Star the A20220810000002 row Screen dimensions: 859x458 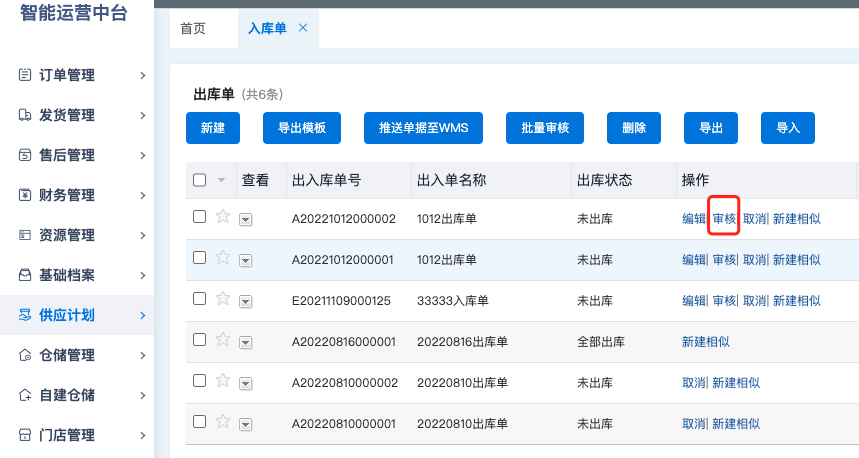point(222,381)
